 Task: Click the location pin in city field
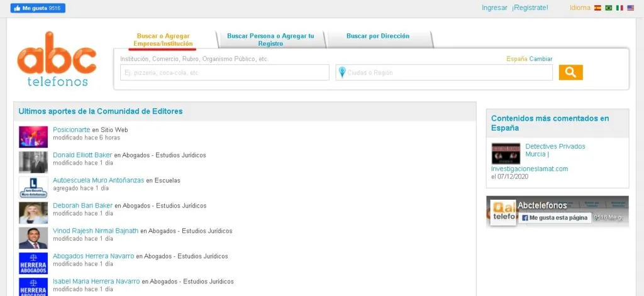click(x=341, y=73)
